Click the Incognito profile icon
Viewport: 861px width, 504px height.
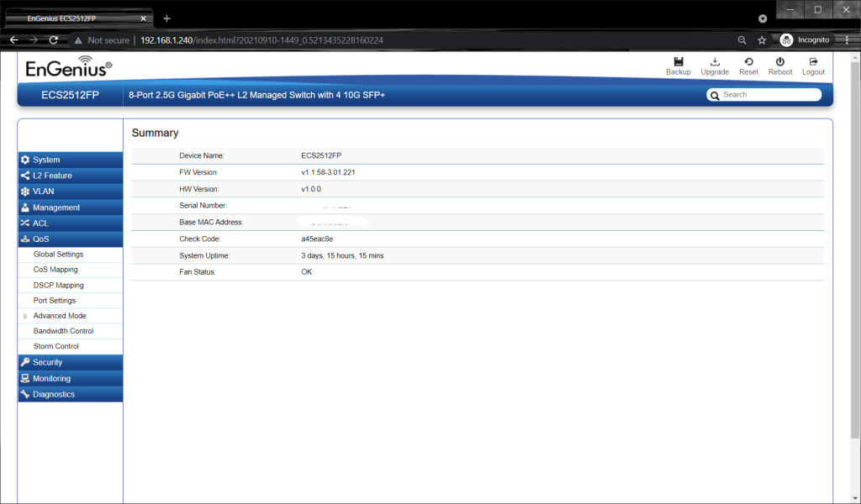[786, 40]
